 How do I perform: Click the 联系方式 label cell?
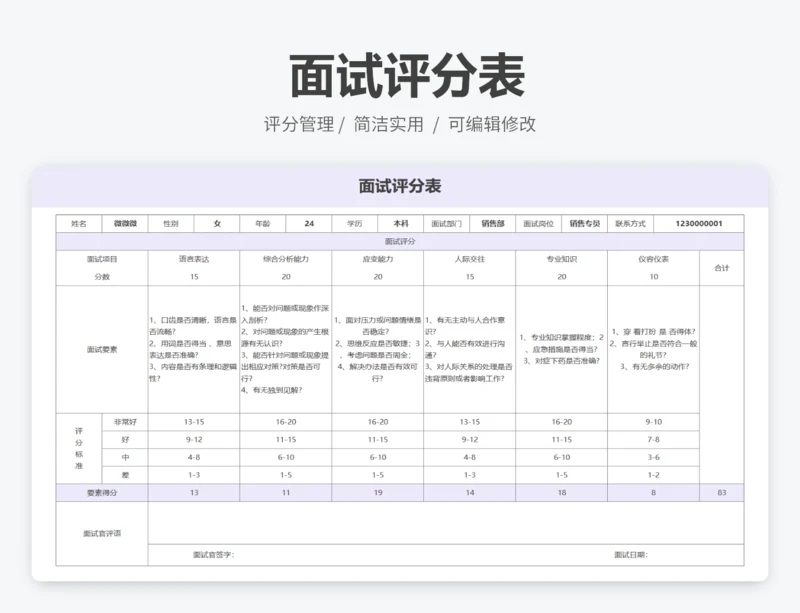(631, 224)
